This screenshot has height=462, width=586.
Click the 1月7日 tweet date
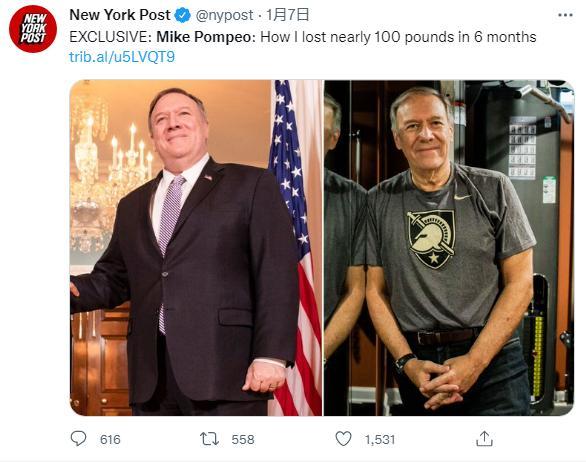click(288, 15)
